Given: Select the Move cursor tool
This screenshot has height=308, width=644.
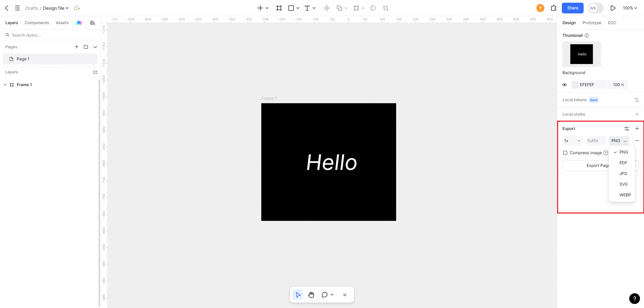Looking at the screenshot, I should pos(298,295).
